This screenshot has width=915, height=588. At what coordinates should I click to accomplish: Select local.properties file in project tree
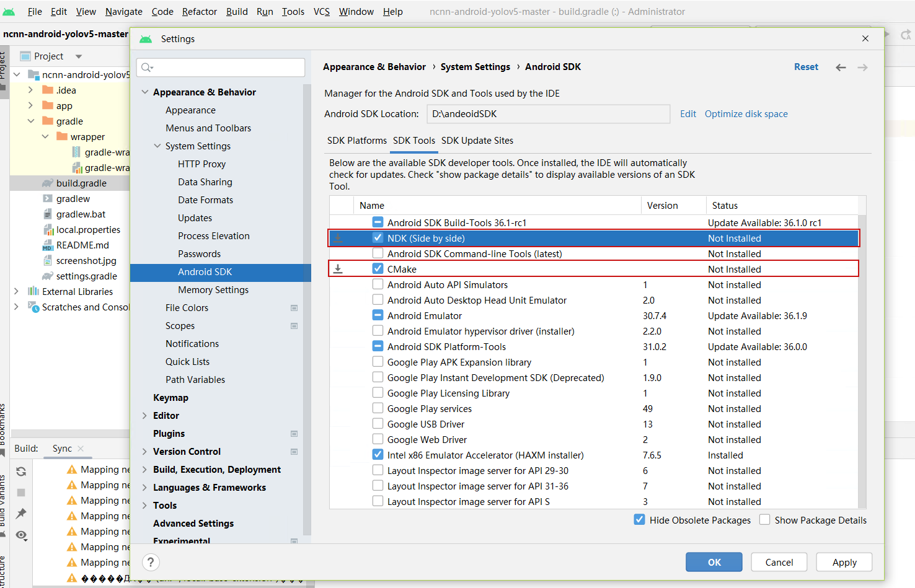click(x=81, y=230)
